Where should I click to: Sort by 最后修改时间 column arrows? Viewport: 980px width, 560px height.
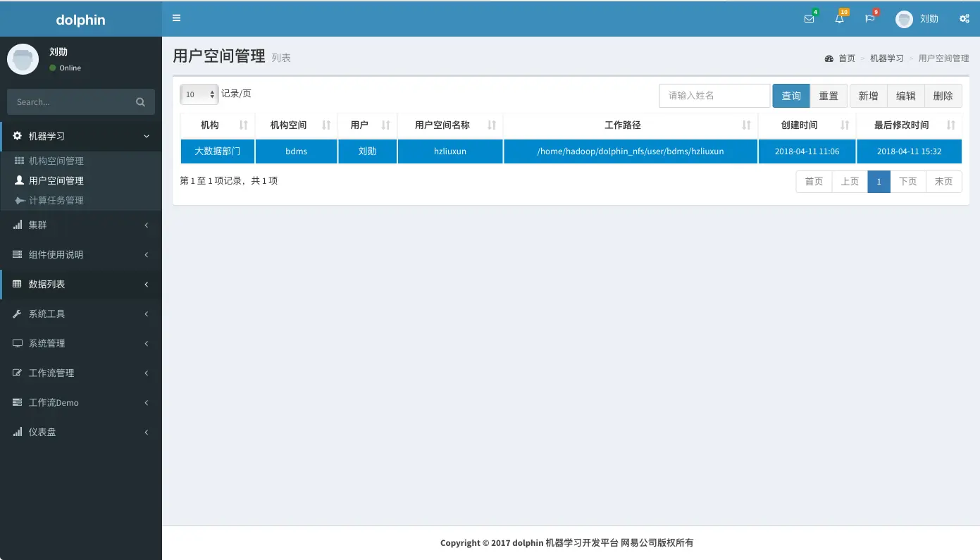click(x=951, y=125)
